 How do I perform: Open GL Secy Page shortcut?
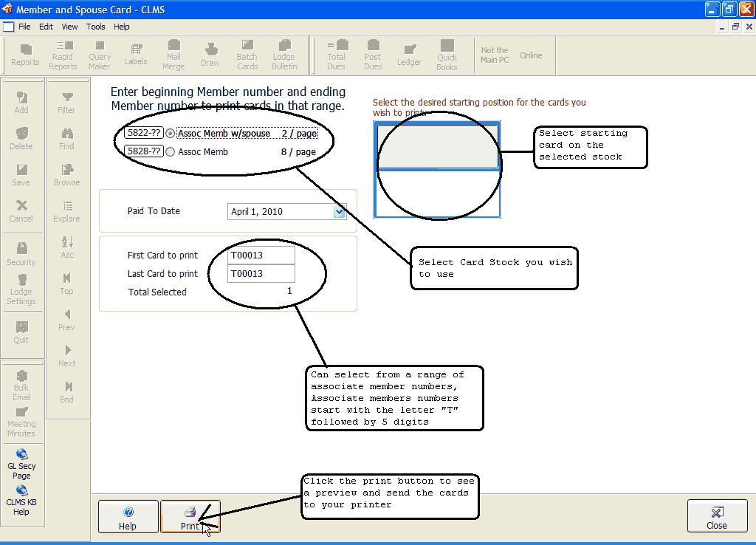(x=21, y=463)
